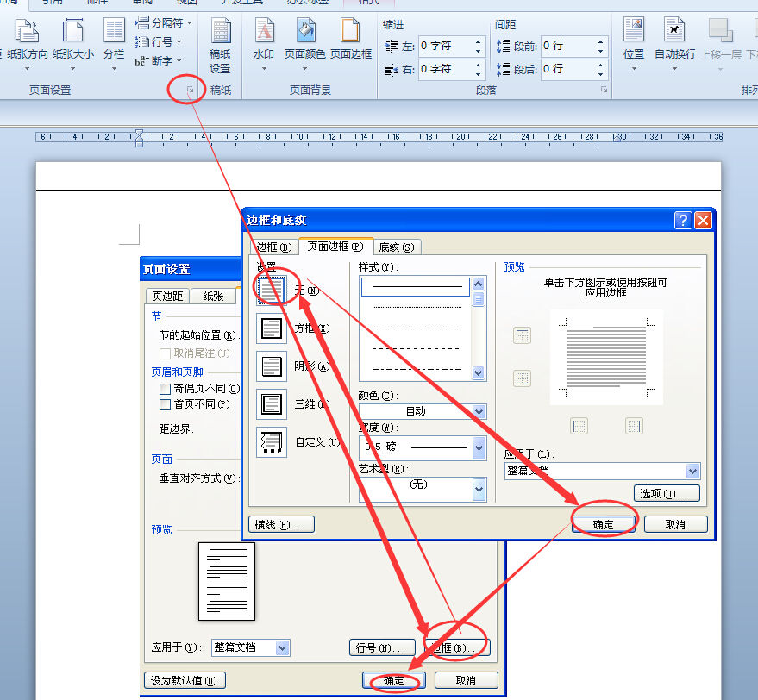Open the 页面设置 dialog launcher arrow

(x=190, y=90)
